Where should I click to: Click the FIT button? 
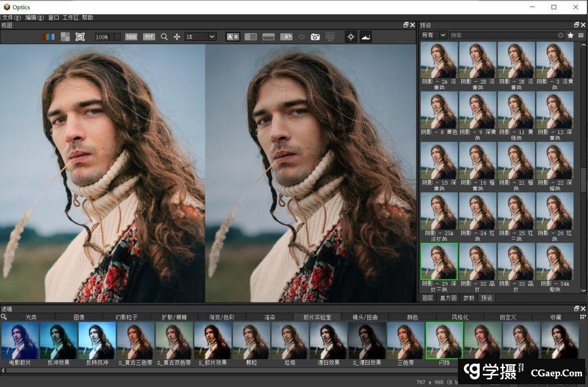coord(149,37)
